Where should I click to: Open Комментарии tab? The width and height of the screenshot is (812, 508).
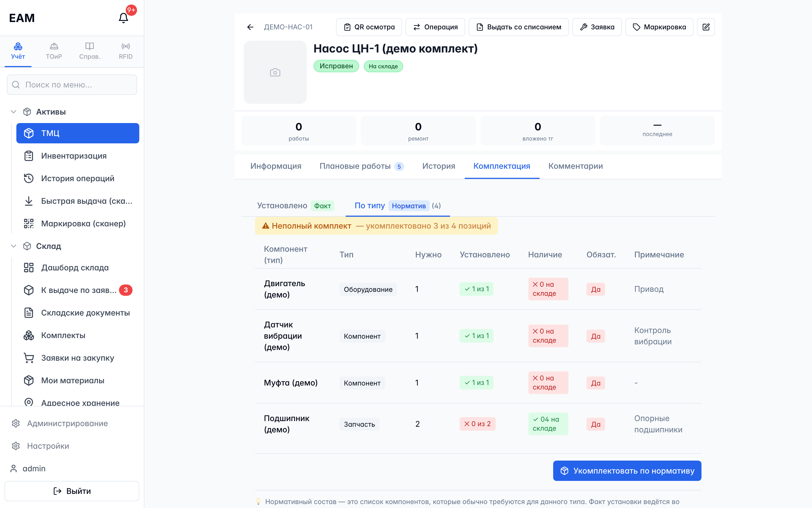(575, 166)
